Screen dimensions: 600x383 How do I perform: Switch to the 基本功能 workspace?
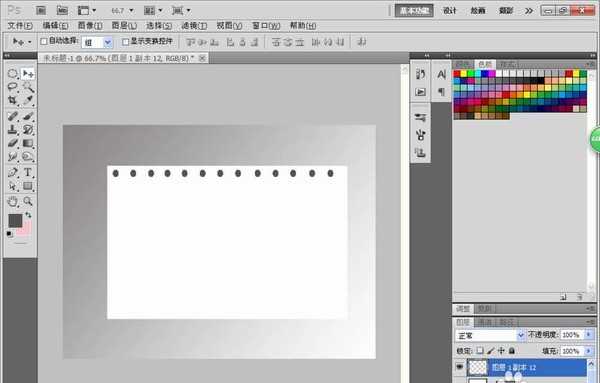pyautogui.click(x=414, y=11)
